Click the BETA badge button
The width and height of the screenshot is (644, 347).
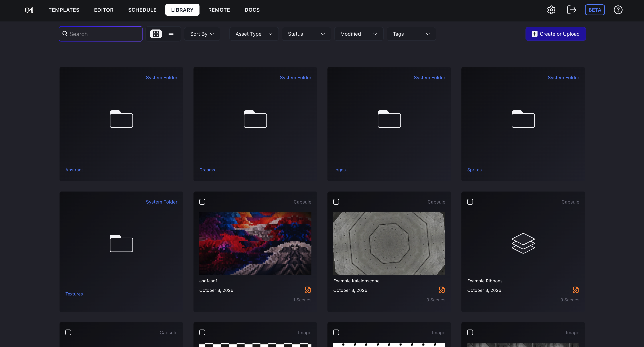tap(595, 10)
